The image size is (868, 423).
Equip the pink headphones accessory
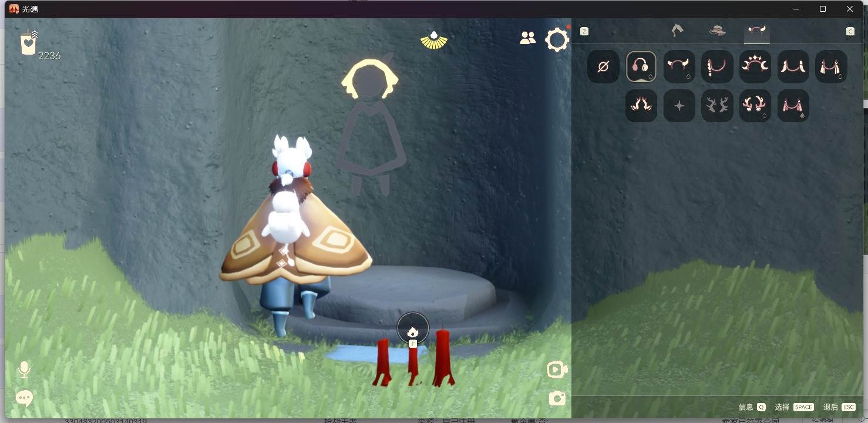pyautogui.click(x=641, y=66)
